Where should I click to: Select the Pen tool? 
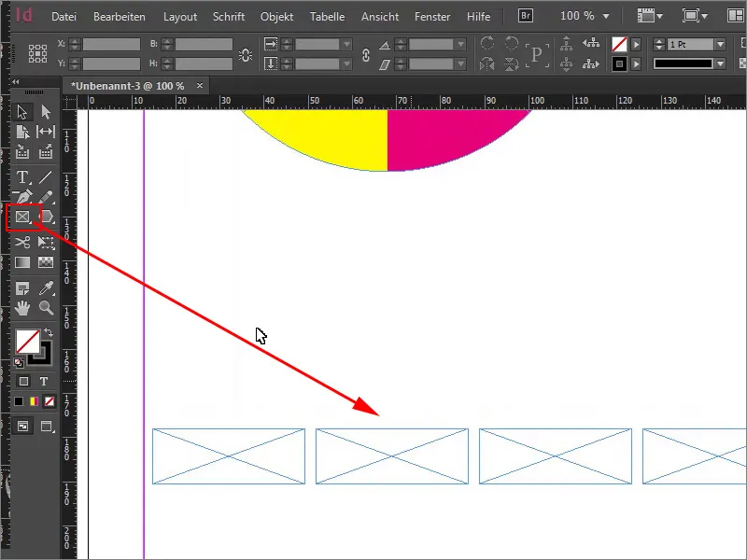21,197
